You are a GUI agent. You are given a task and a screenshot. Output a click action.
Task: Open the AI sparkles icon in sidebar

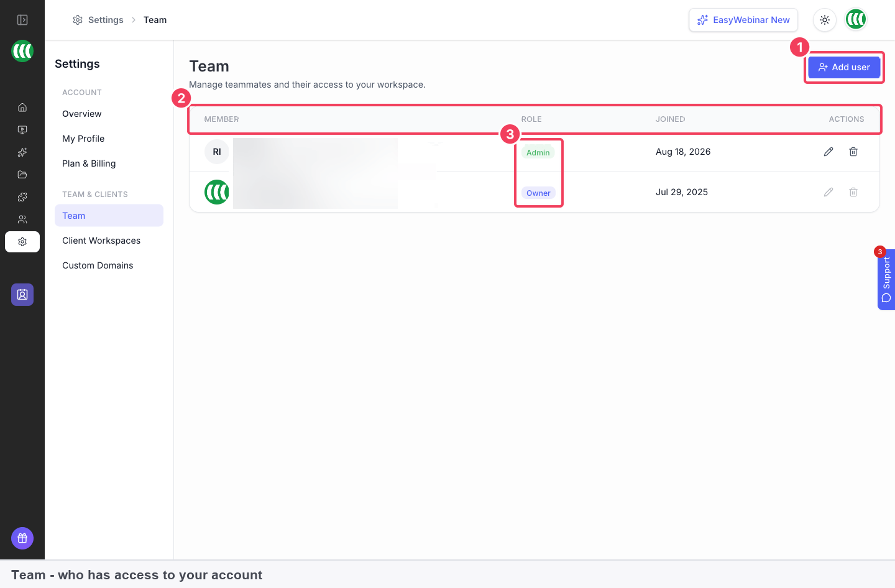22,152
